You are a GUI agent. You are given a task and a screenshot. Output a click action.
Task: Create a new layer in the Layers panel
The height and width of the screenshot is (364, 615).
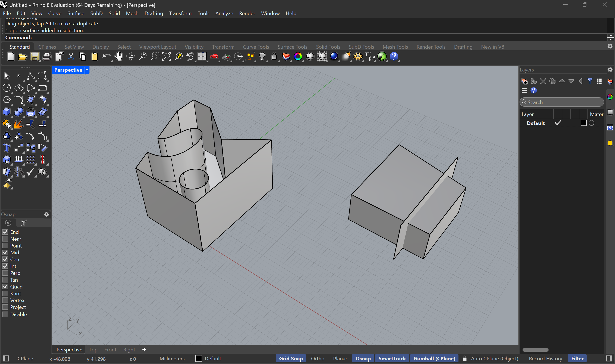pyautogui.click(x=525, y=81)
